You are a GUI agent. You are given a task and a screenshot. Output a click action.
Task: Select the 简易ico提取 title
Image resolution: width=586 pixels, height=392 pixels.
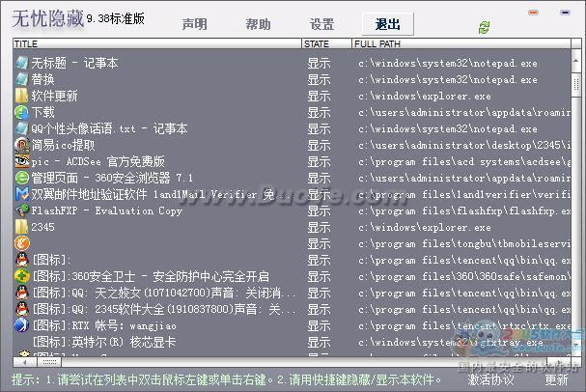tap(63, 145)
